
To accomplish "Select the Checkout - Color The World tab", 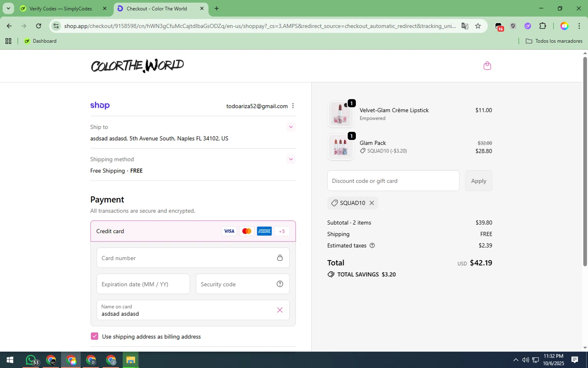I will [157, 8].
